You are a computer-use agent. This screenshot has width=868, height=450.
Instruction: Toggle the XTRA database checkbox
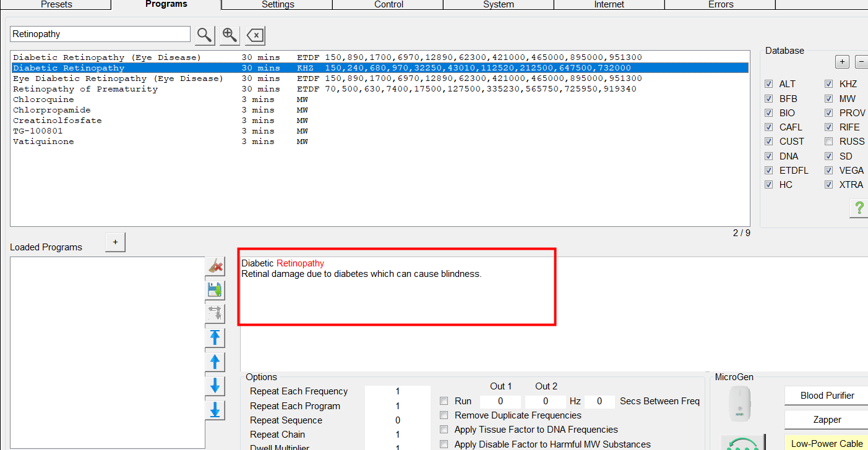[829, 185]
